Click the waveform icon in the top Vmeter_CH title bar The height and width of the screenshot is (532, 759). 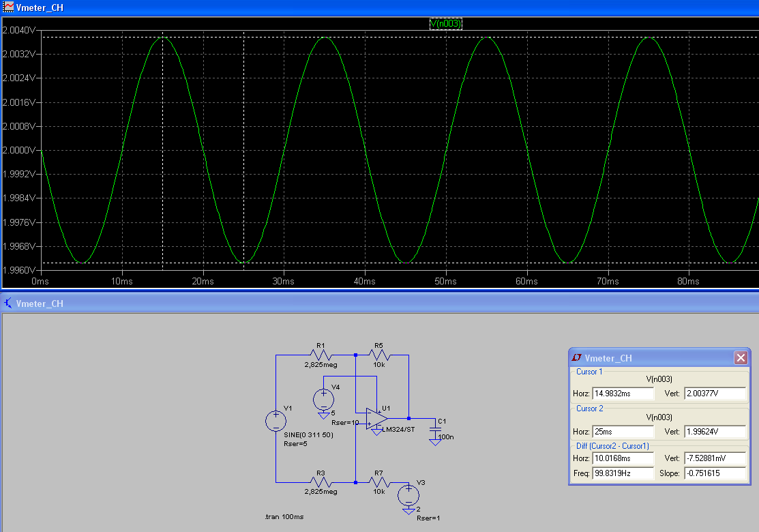click(8, 8)
